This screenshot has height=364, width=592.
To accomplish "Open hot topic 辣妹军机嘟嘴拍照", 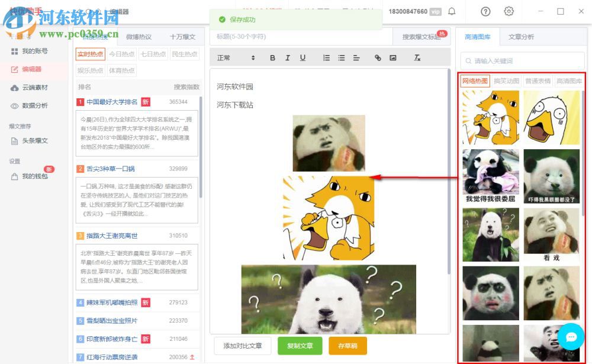I will pos(112,302).
